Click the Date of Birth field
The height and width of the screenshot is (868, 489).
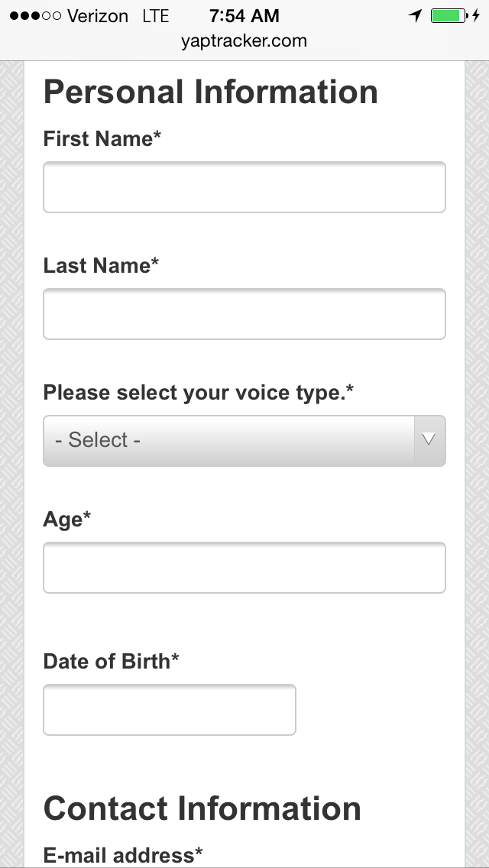[170, 710]
